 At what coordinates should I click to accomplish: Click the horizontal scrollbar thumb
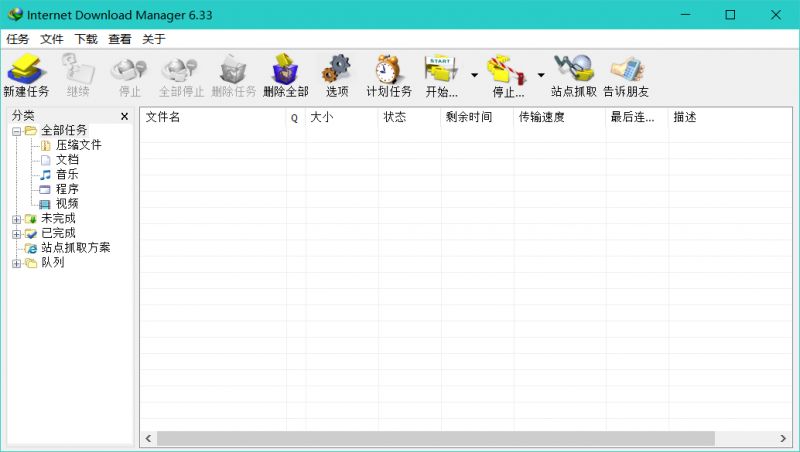pyautogui.click(x=436, y=438)
